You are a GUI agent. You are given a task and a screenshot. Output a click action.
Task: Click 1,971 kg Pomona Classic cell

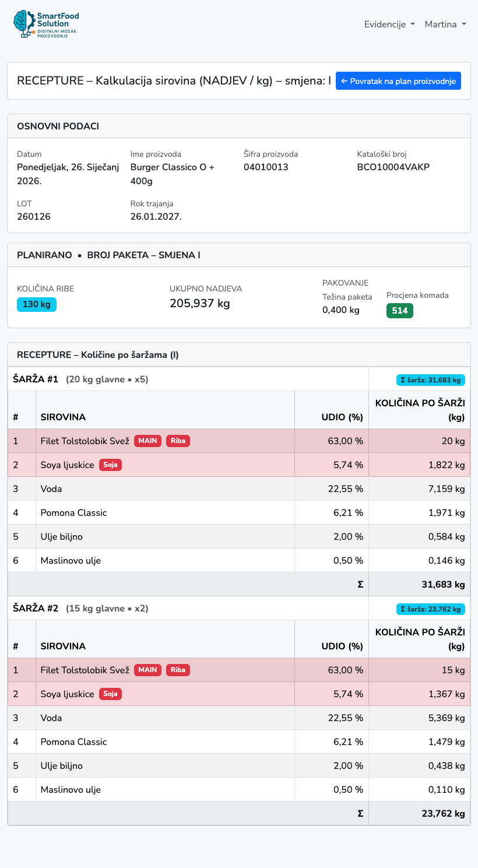click(x=420, y=512)
